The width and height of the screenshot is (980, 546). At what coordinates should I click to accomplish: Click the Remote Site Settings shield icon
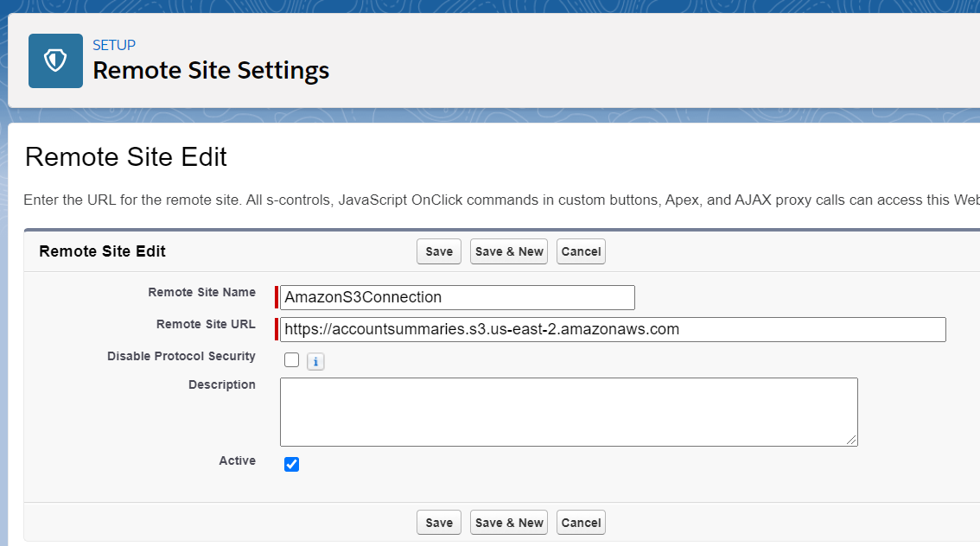click(55, 60)
